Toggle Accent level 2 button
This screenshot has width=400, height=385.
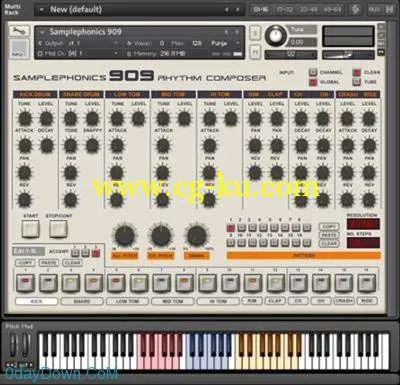click(85, 253)
